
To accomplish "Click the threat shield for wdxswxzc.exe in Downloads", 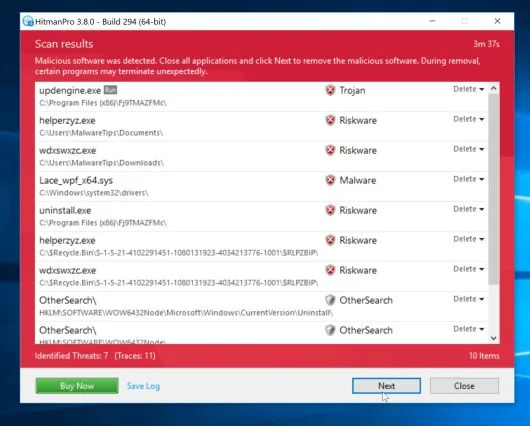I will [330, 150].
